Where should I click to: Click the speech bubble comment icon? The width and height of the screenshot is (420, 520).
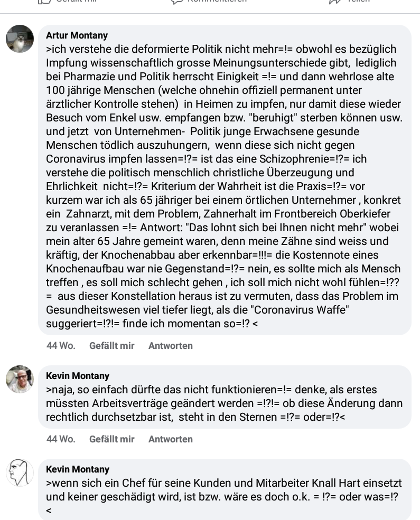176,2
